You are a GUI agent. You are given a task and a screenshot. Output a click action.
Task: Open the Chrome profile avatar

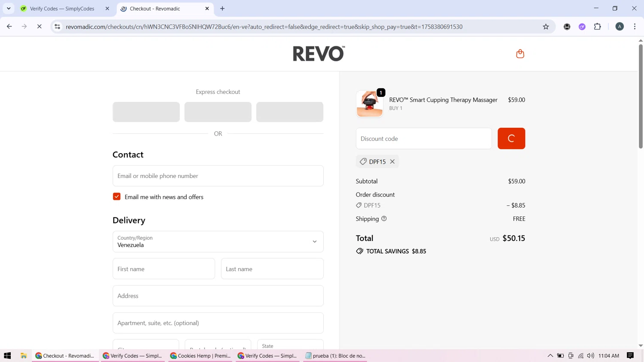tap(620, 27)
